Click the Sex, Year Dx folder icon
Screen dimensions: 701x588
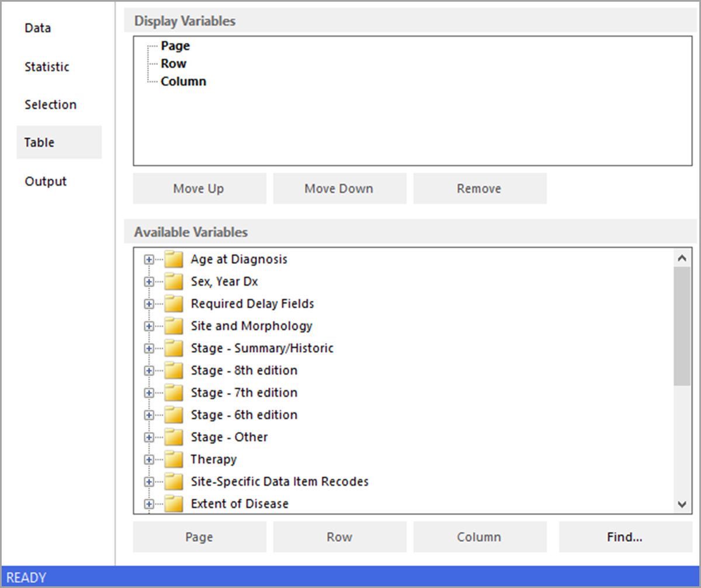pos(173,281)
